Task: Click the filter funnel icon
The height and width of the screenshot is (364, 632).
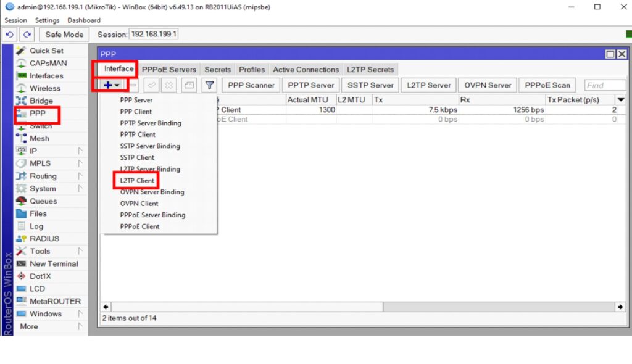Action: point(210,85)
